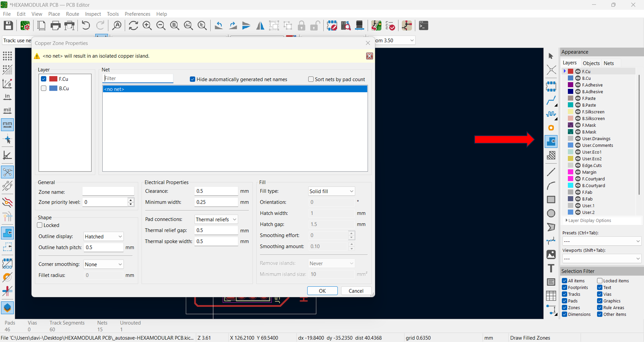Check the B.Cu layer checkbox in dialog
Viewport: 644px width, 342px height.
point(44,88)
